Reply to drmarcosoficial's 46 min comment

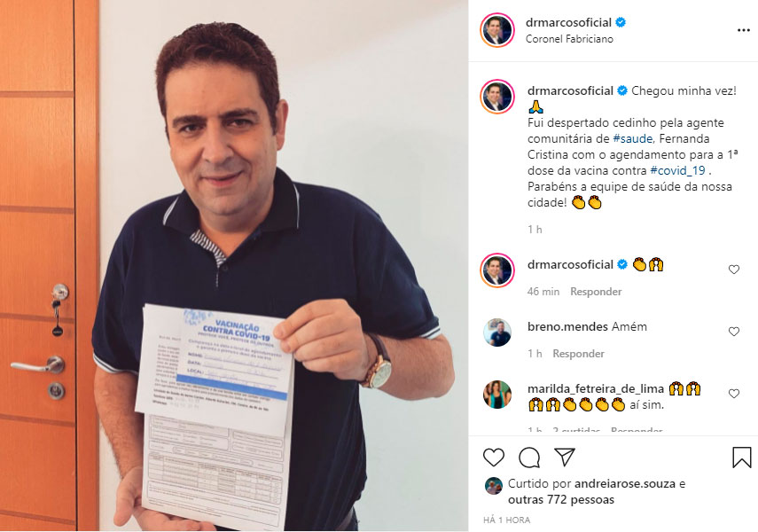[x=596, y=292]
